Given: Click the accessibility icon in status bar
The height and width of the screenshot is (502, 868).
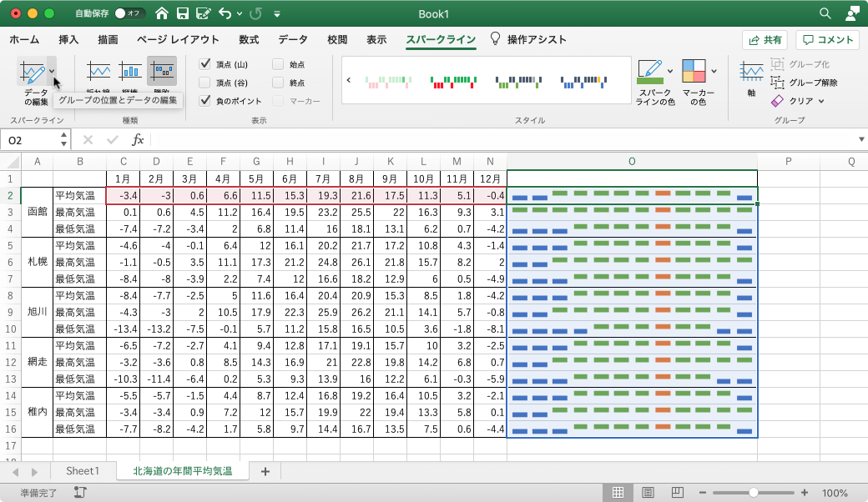Looking at the screenshot, I should pyautogui.click(x=80, y=492).
